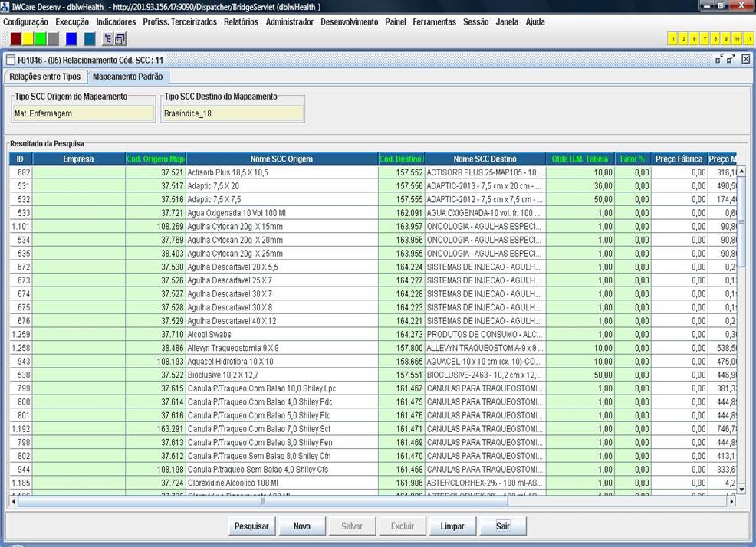756x547 pixels.
Task: Select row Bioclusive 10,2 X 12,7
Action: coord(373,375)
